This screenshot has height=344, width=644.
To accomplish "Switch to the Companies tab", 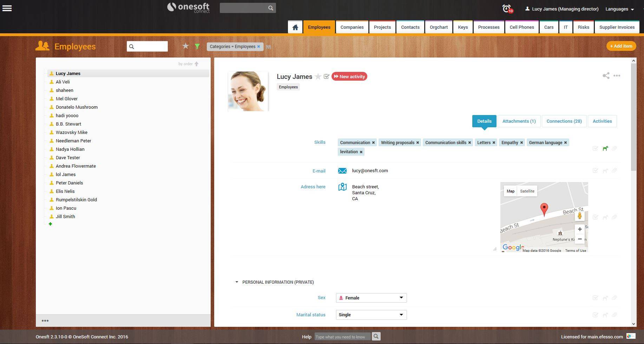I will 352,27.
